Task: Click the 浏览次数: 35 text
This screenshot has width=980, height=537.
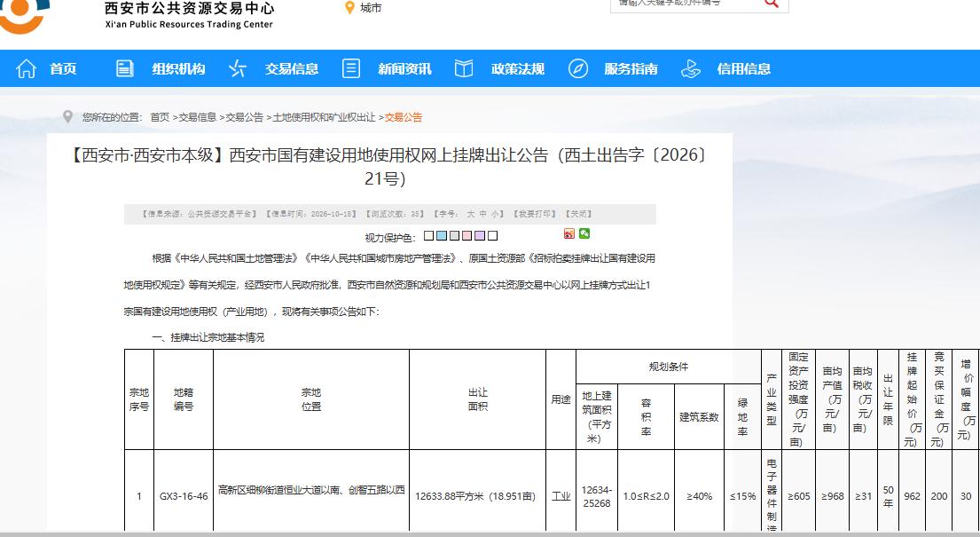Action: (395, 214)
